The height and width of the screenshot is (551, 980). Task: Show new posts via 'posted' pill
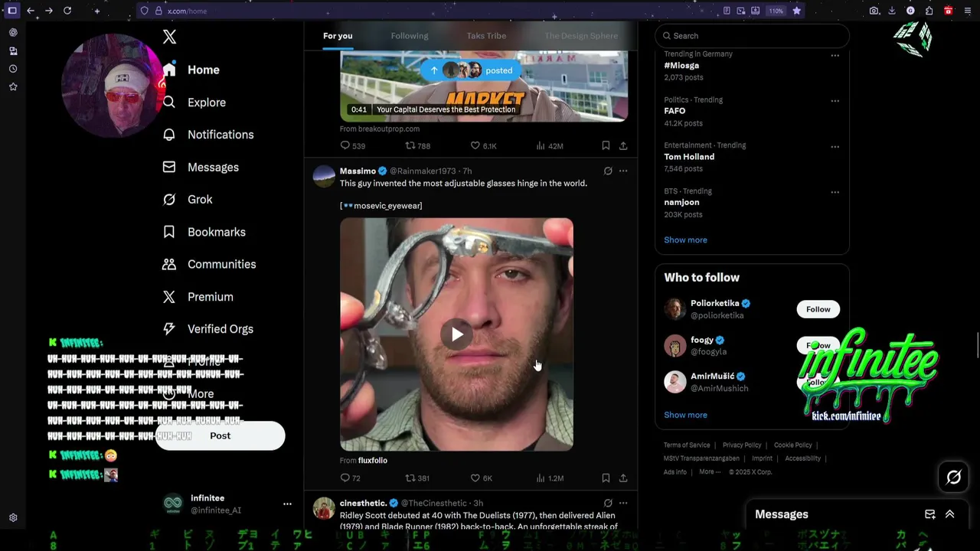coord(470,70)
